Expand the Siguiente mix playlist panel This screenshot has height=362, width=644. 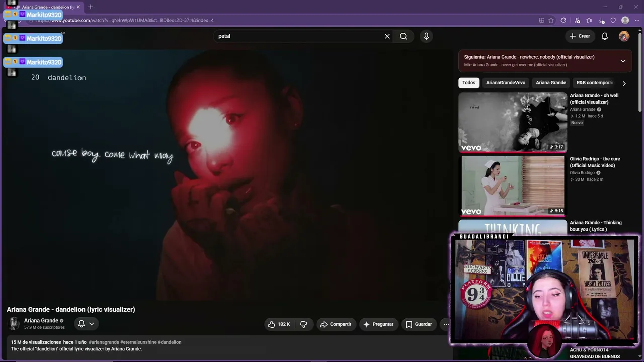(623, 61)
